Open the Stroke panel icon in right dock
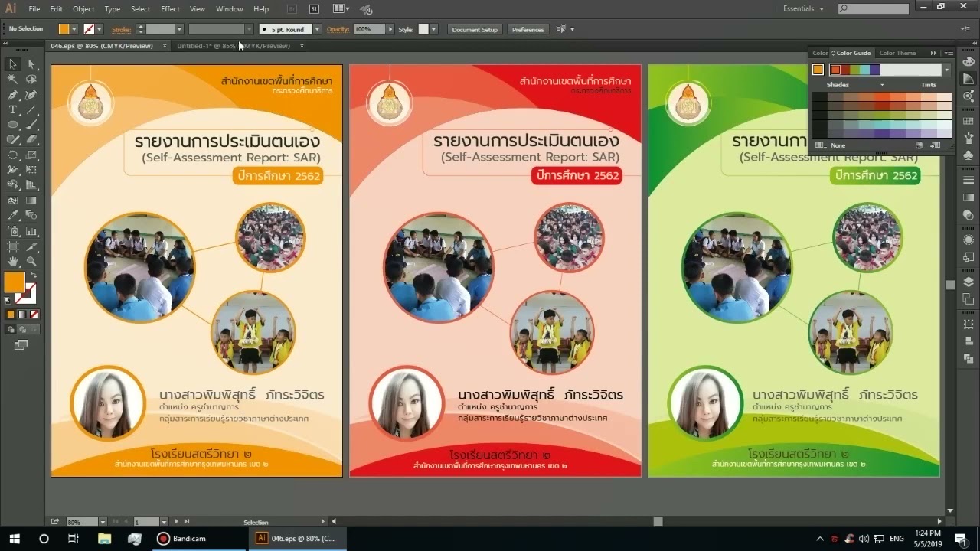Image resolution: width=980 pixels, height=551 pixels. (969, 180)
